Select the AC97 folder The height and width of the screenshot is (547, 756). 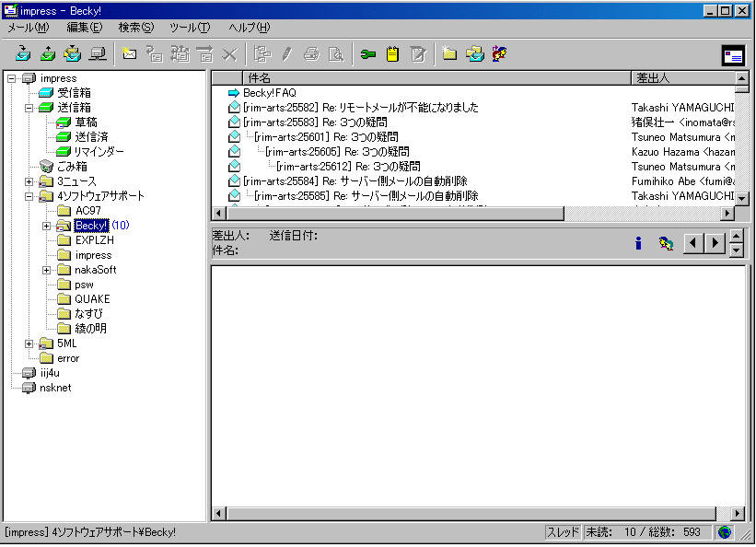point(88,211)
